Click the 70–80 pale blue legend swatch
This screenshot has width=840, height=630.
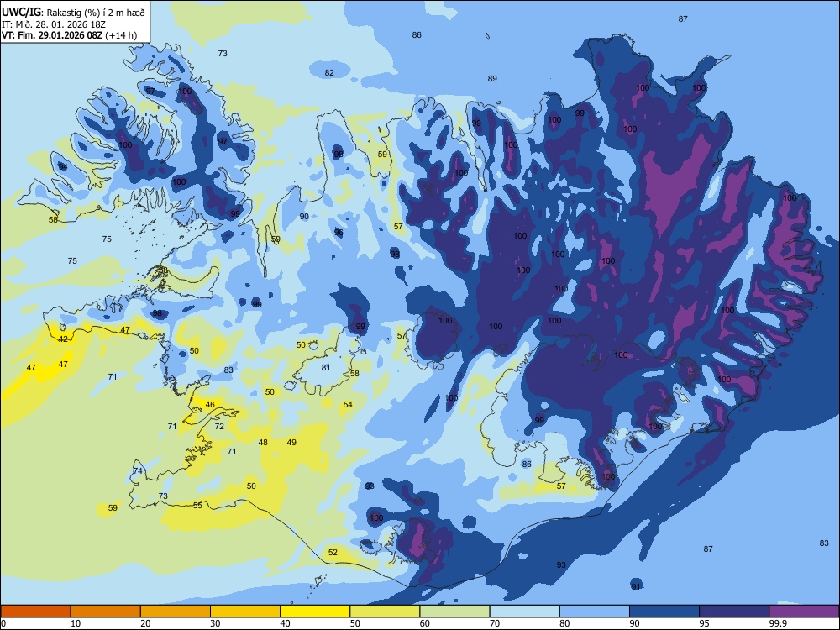(x=524, y=612)
